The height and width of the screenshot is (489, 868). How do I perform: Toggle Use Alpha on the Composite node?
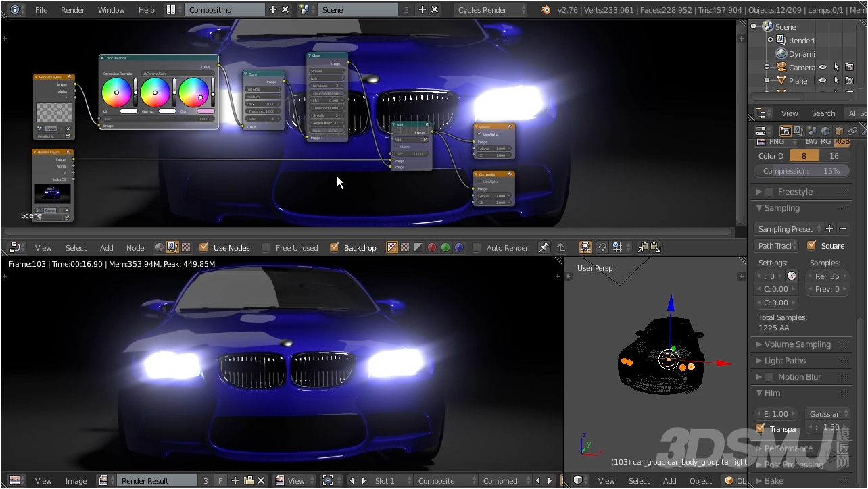pos(480,182)
